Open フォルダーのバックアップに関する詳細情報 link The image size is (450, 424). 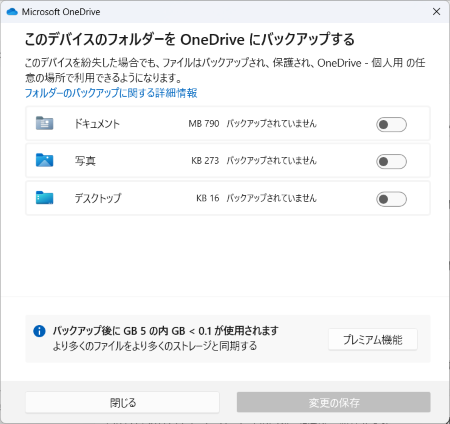pos(111,93)
